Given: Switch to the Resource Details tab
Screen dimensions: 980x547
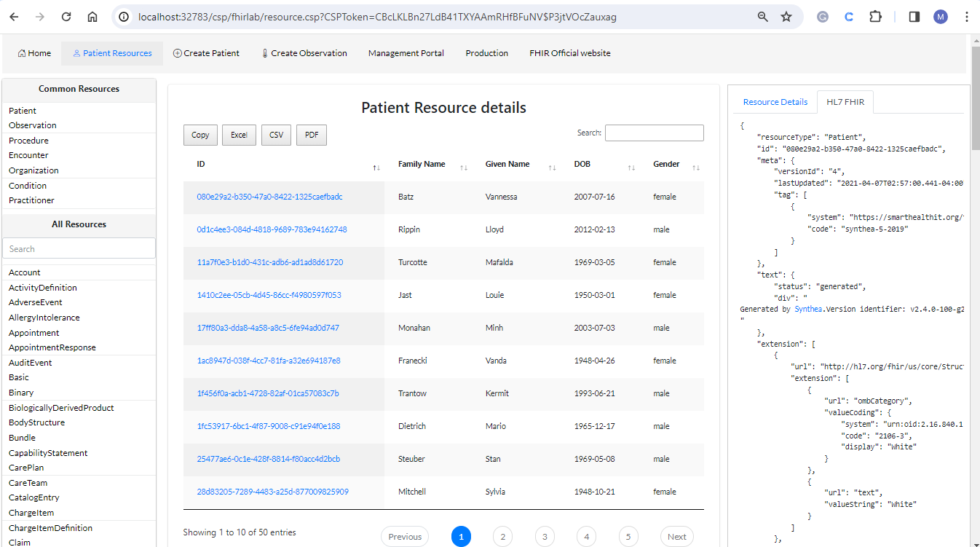Looking at the screenshot, I should [775, 102].
